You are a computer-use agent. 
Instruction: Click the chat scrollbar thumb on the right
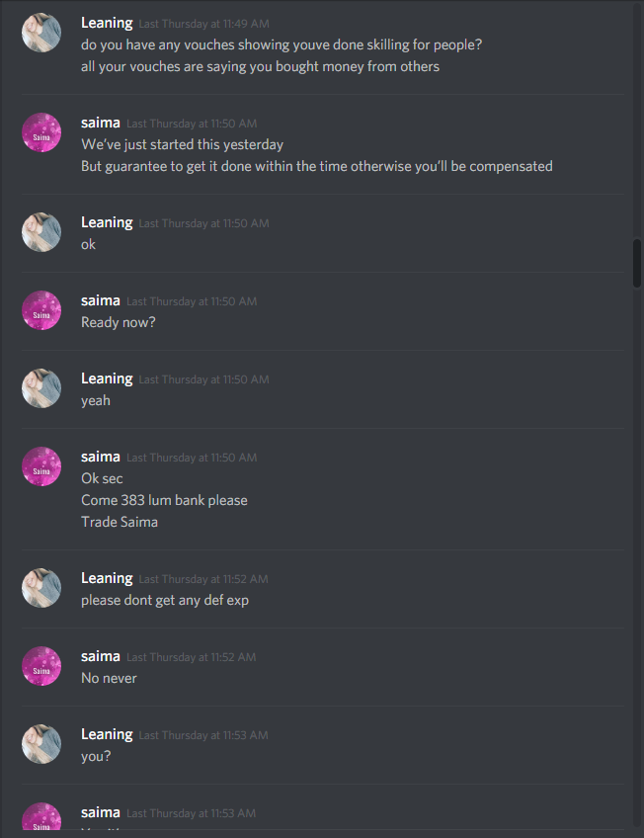(636, 264)
